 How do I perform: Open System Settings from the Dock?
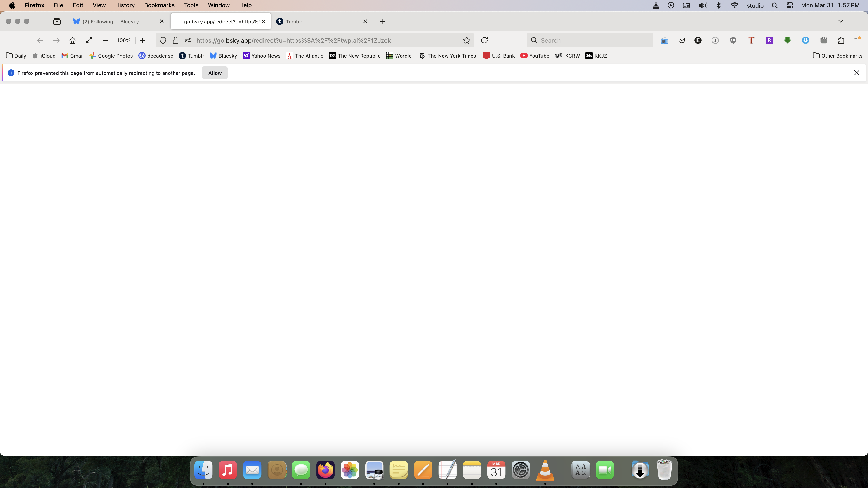(521, 470)
